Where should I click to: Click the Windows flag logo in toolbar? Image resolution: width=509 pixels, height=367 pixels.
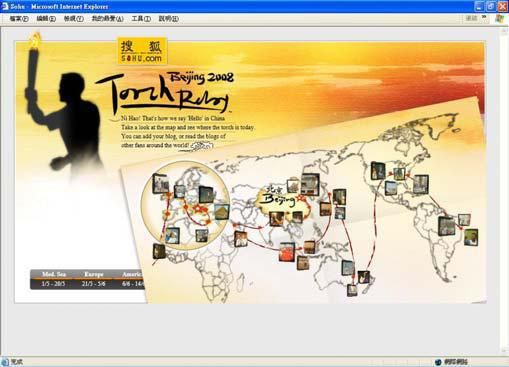point(499,19)
